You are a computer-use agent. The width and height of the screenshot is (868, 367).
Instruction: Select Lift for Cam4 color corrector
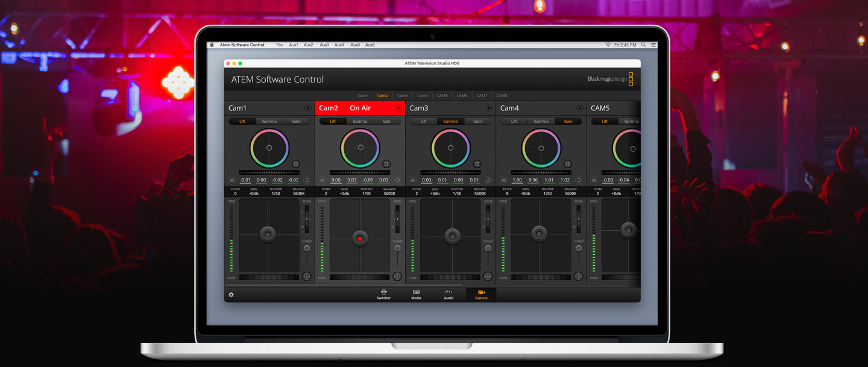514,122
